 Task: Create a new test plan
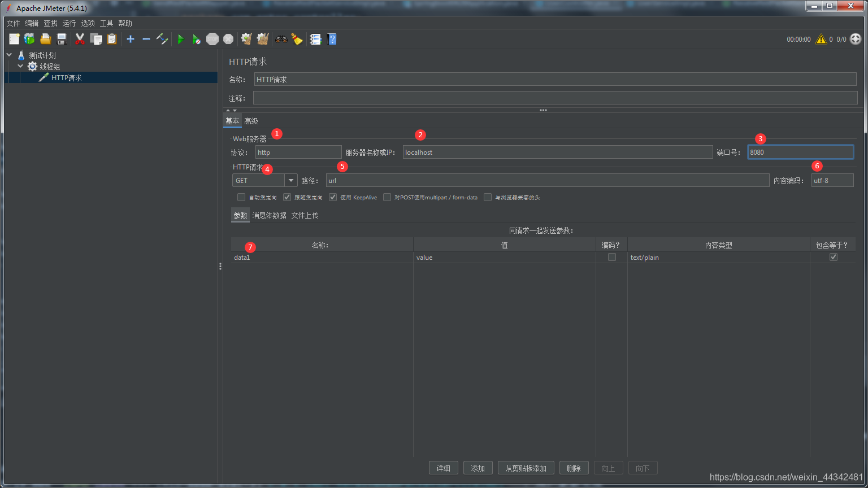point(14,39)
